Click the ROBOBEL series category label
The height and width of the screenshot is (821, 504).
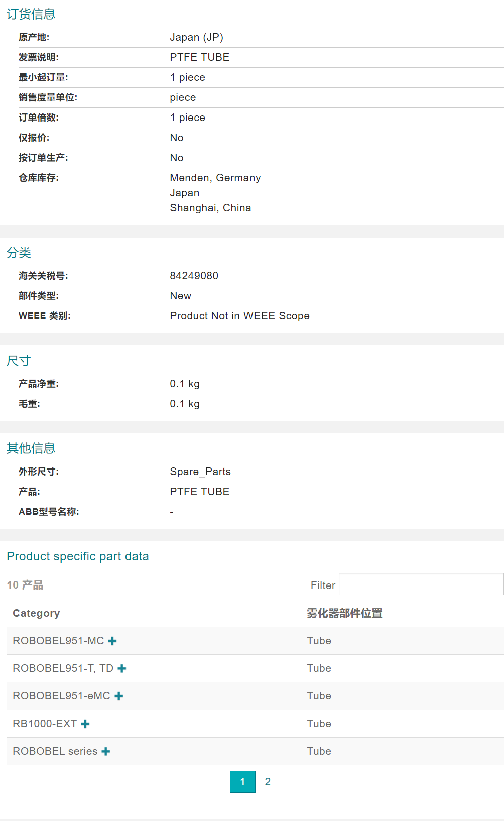55,751
